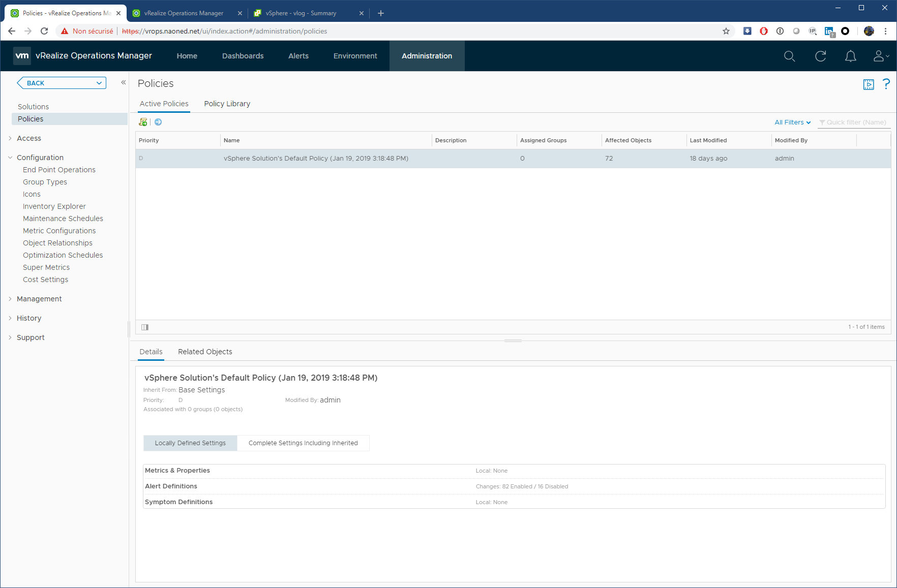The width and height of the screenshot is (897, 588).
Task: Switch to the Active Policies tab
Action: [x=164, y=104]
